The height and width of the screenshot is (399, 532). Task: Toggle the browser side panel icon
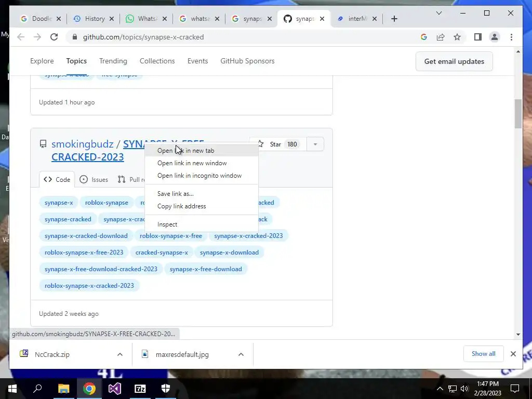pyautogui.click(x=478, y=37)
